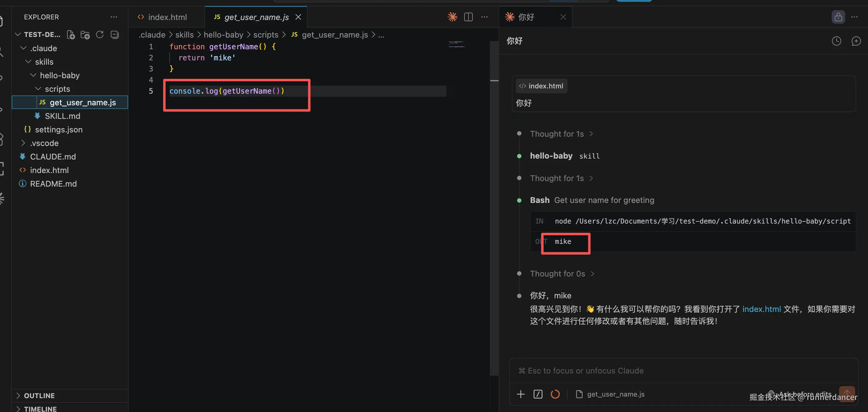868x412 pixels.
Task: Collapse all folders in Explorer
Action: (115, 34)
